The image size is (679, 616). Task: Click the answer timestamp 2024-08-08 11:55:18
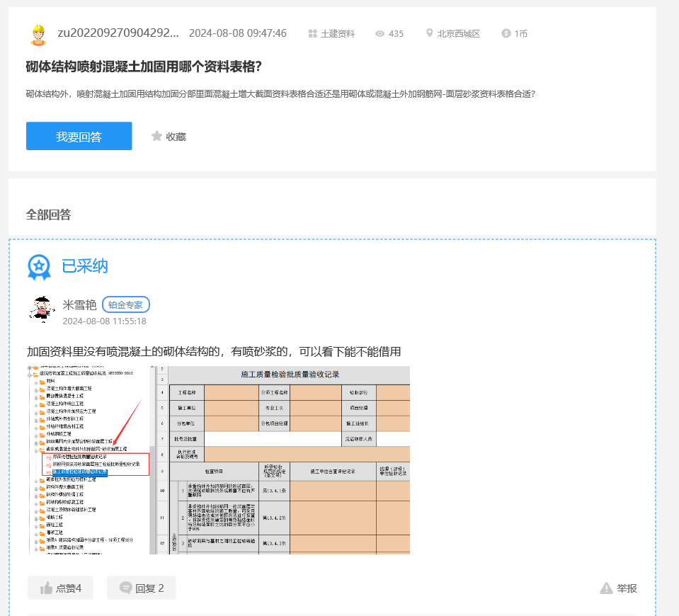[x=104, y=321]
